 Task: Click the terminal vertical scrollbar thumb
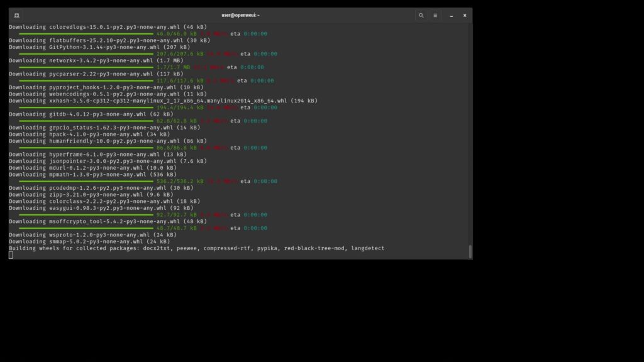470,251
